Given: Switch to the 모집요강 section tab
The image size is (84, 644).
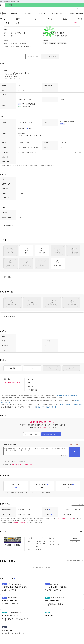Looking at the screenshot, I should pos(3,19).
